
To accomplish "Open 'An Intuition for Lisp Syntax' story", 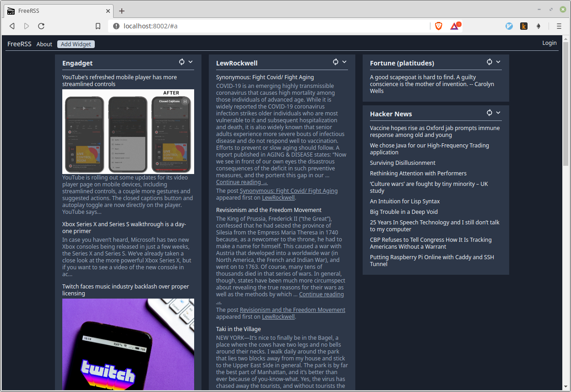I will (x=405, y=201).
